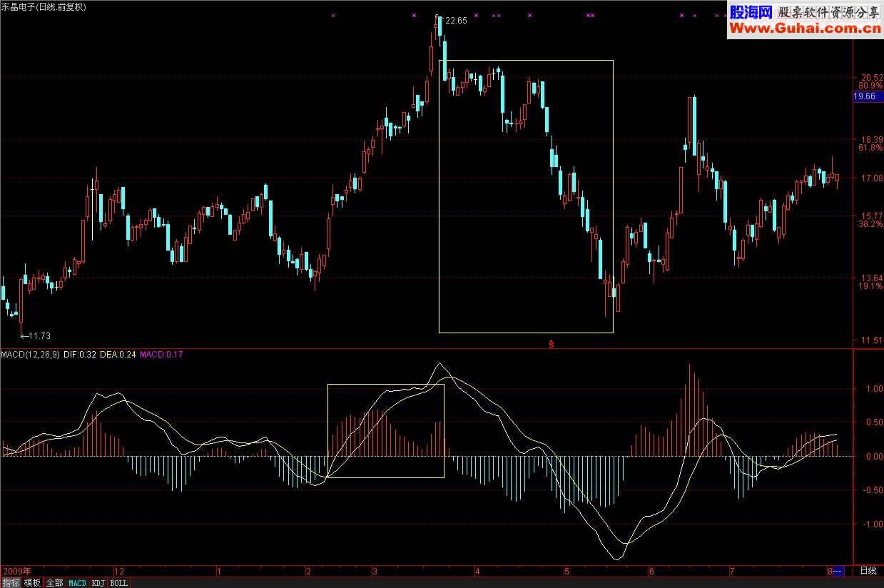Screen dimensions: 884x588
Task: Switch to the KDJ indicator tab
Action: coord(98,583)
